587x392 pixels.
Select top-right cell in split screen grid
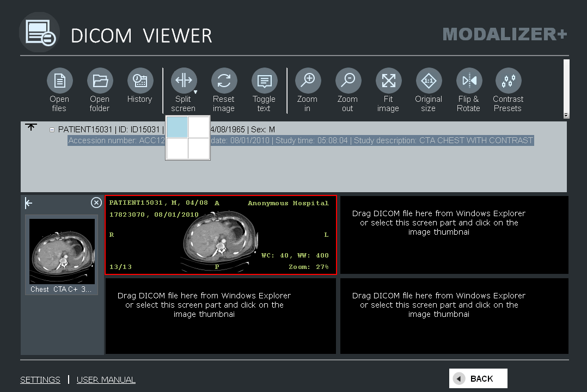coord(199,127)
